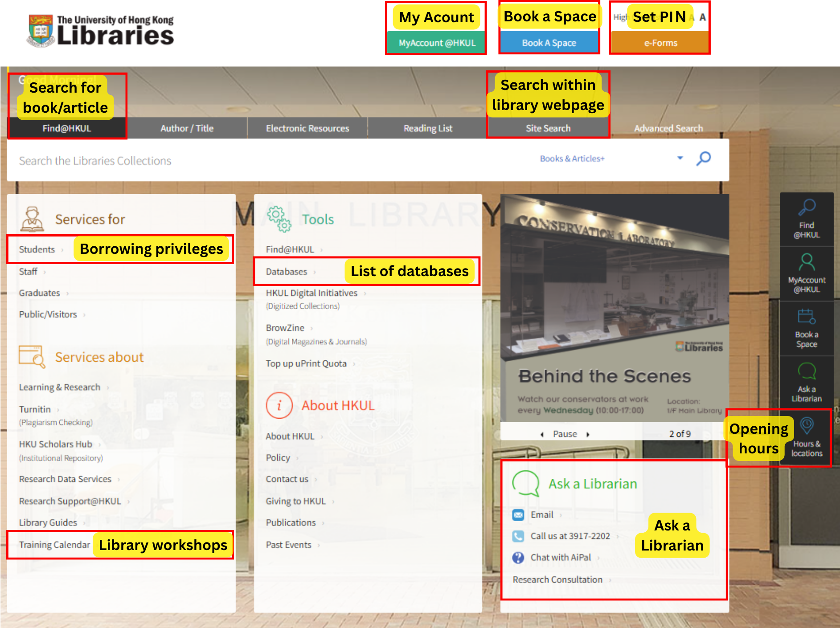Select the Find@HKUL search tab
Viewport: 840px width, 628px height.
(x=67, y=128)
